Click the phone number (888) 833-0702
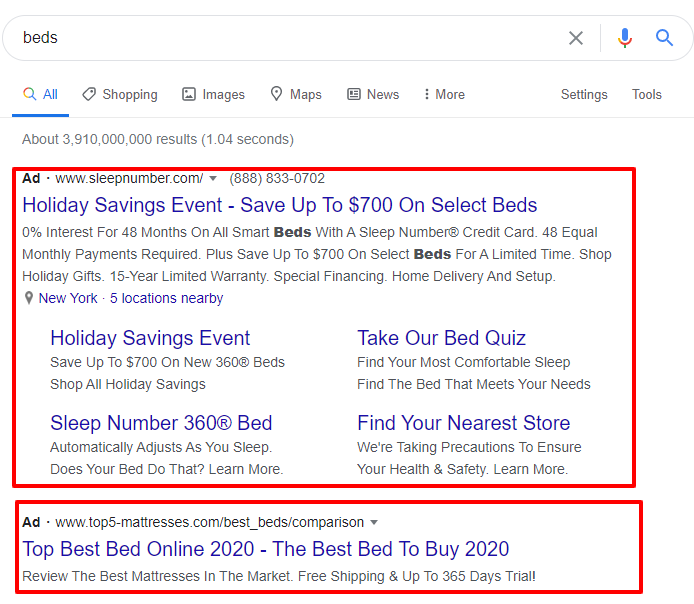 tap(277, 178)
